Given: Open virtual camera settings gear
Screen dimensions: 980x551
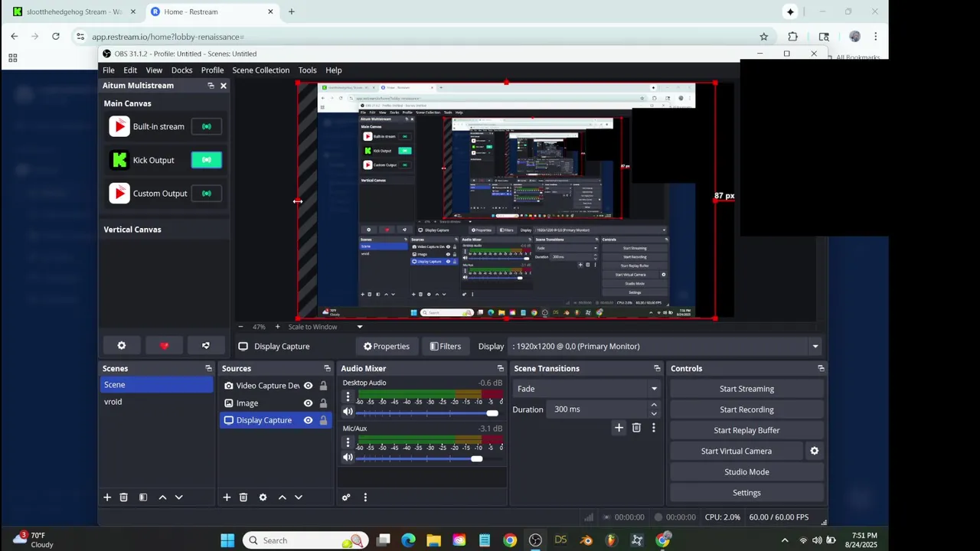Looking at the screenshot, I should click(815, 451).
